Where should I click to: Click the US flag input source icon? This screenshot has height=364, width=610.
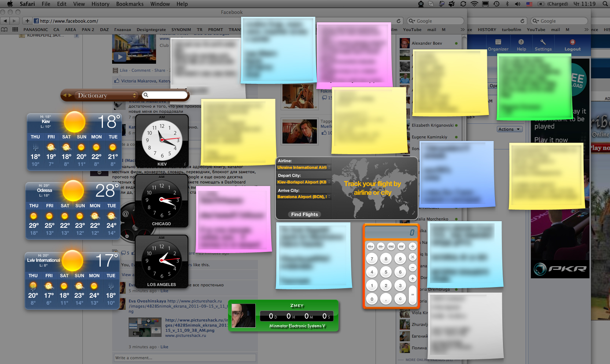tap(529, 4)
